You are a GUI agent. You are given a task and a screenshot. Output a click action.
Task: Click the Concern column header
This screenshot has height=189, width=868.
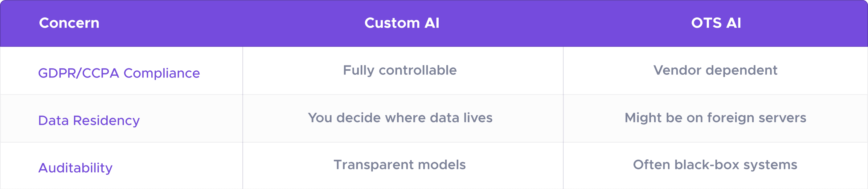[x=69, y=23]
